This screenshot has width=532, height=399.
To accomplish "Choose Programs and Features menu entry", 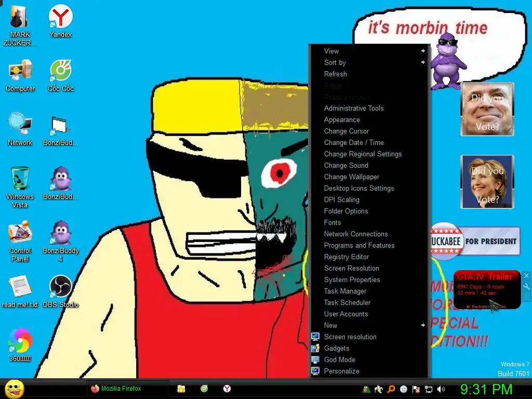I will click(x=370, y=245).
